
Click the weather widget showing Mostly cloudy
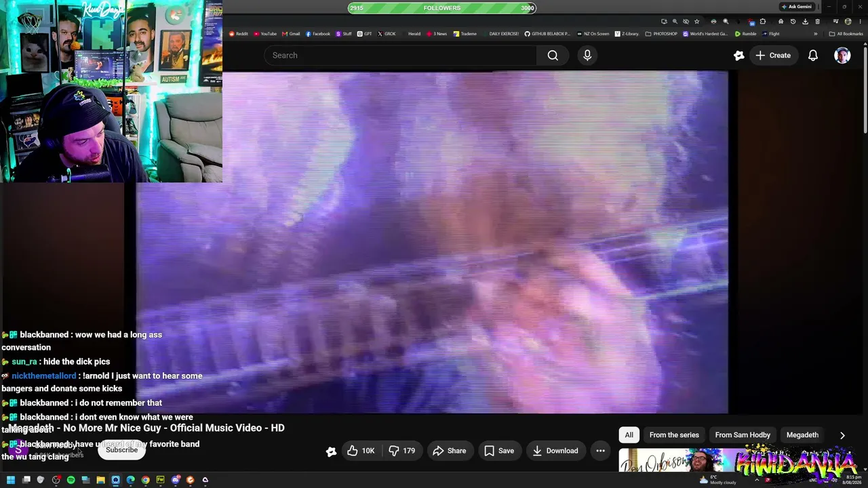[x=717, y=481]
